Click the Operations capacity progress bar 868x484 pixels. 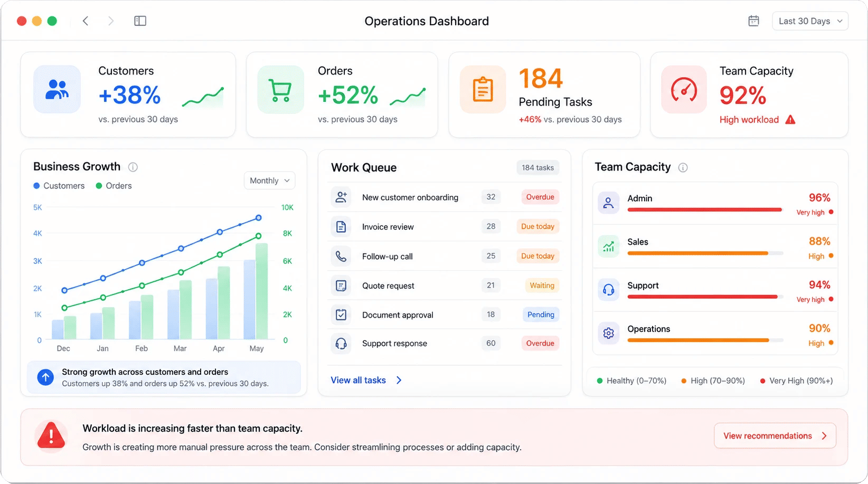pyautogui.click(x=705, y=340)
